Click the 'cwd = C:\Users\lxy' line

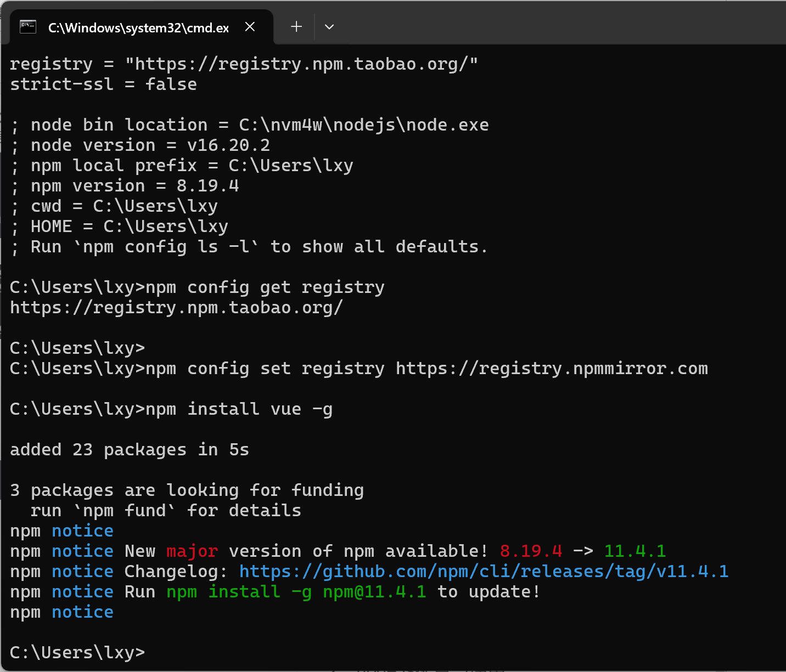point(114,206)
